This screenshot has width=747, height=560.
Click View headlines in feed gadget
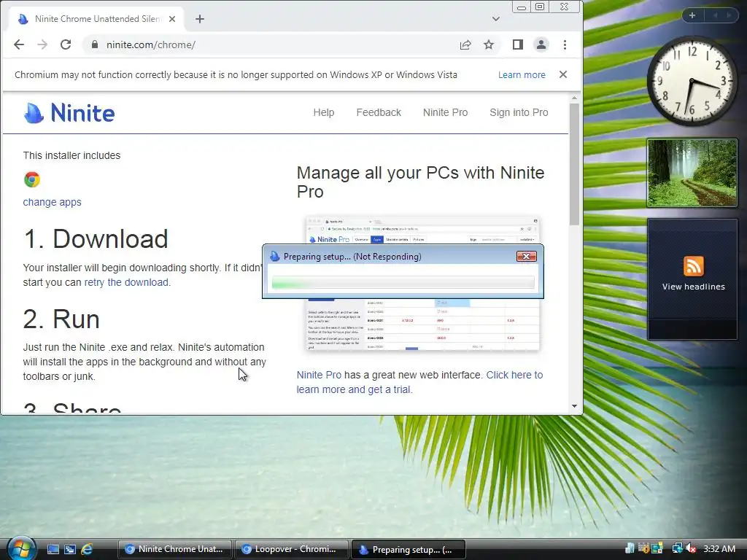click(693, 287)
